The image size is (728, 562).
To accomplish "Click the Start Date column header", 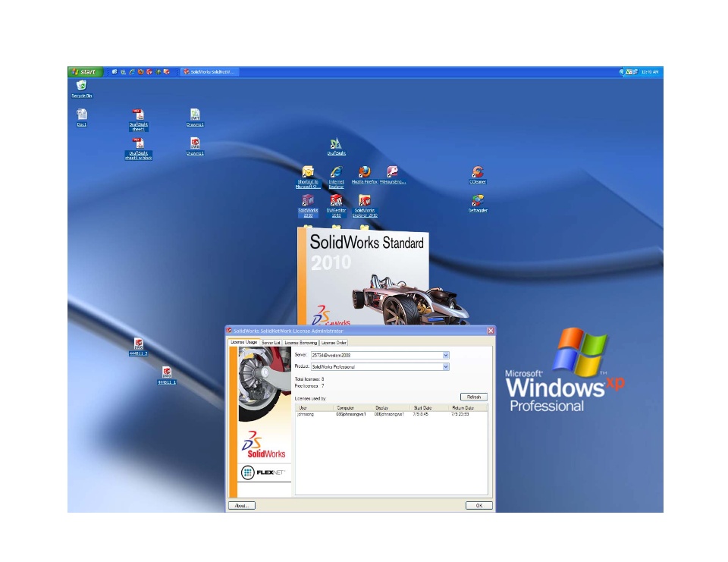I will pyautogui.click(x=429, y=408).
